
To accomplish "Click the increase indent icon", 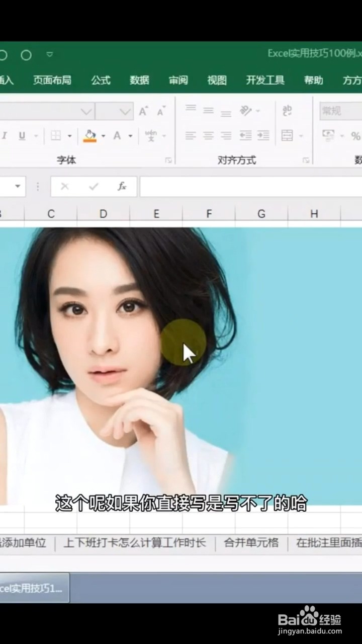I will 263,135.
